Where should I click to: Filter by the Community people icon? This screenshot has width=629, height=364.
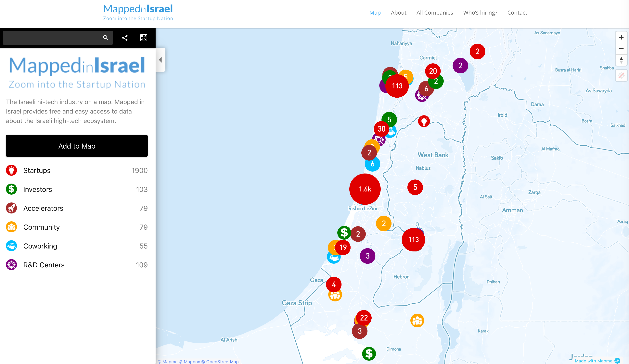(11, 227)
